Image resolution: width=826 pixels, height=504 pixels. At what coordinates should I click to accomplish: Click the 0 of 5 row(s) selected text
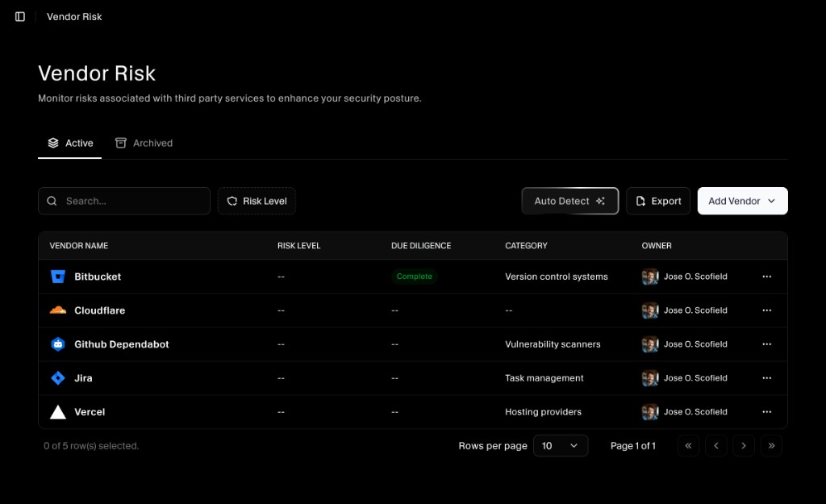91,446
